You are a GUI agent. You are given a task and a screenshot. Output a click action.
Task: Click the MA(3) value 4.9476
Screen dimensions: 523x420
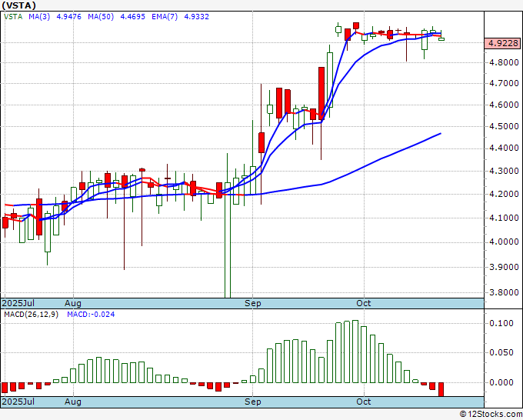click(68, 17)
